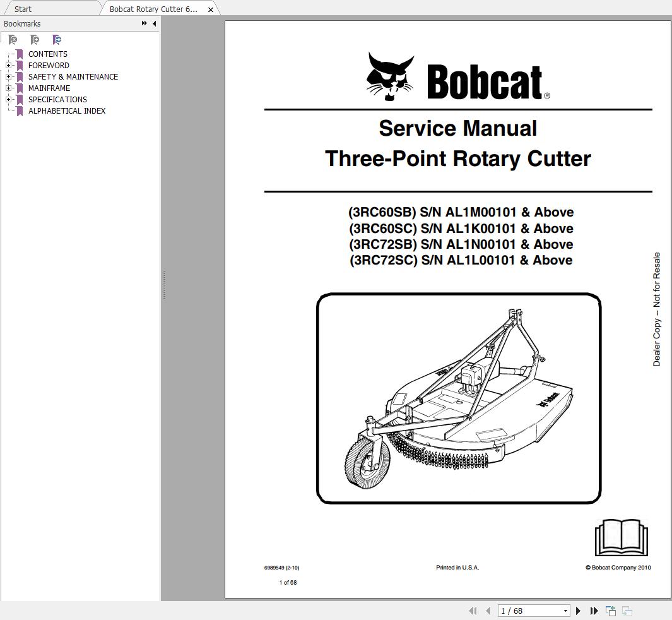Click the expand current bookmark icon

pos(57,40)
